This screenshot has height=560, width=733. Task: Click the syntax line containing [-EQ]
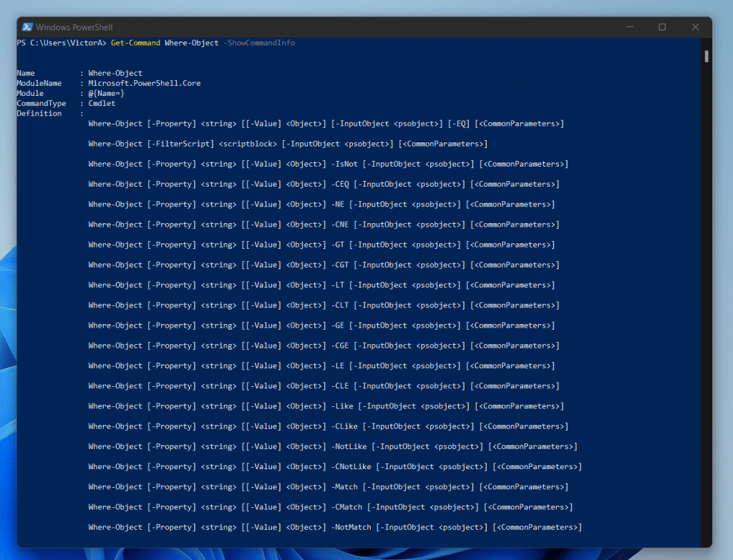pos(326,124)
